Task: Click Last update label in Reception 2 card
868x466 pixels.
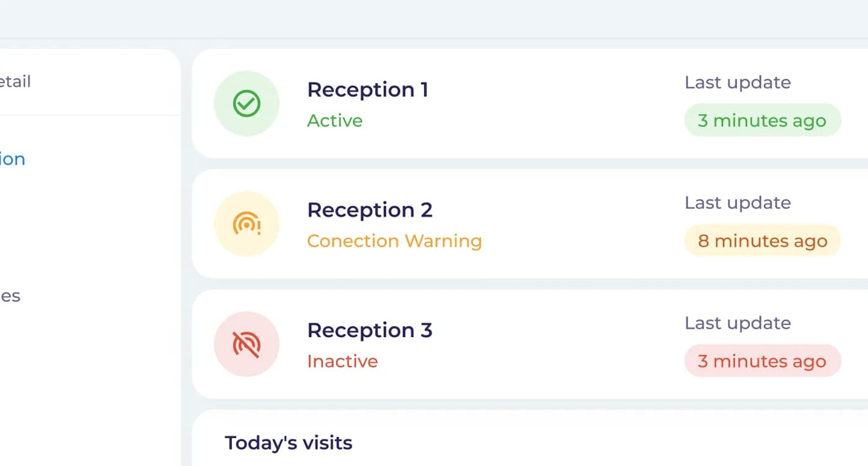Action: point(737,203)
